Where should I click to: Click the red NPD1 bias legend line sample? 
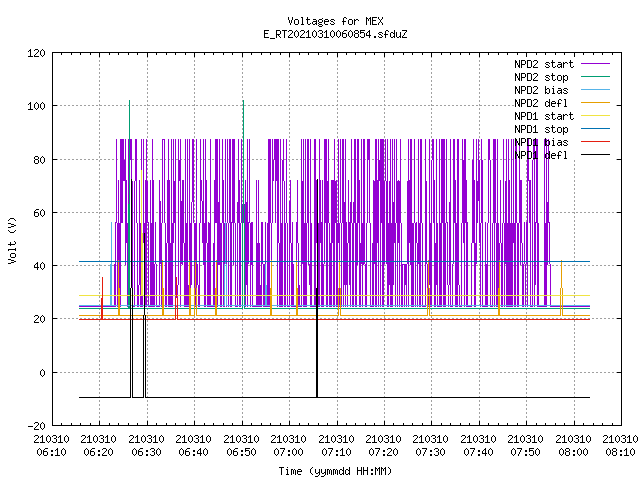coord(596,142)
